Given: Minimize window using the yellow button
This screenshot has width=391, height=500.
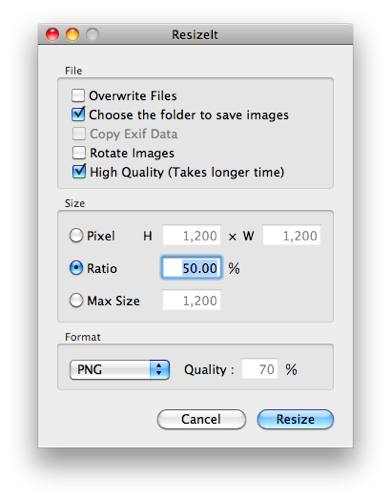Looking at the screenshot, I should (72, 34).
